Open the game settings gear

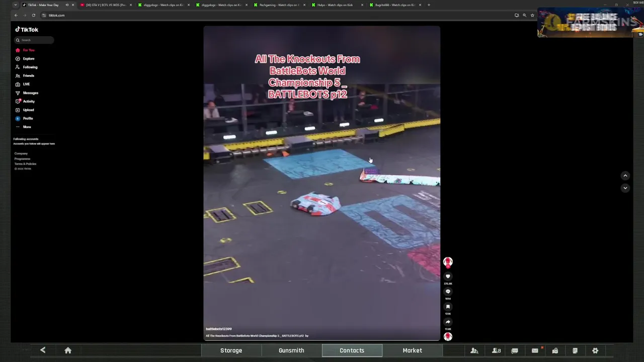(x=595, y=350)
